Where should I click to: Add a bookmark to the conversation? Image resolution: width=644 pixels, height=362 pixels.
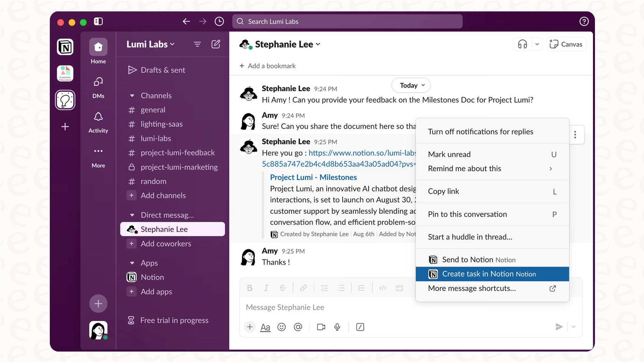(x=267, y=66)
